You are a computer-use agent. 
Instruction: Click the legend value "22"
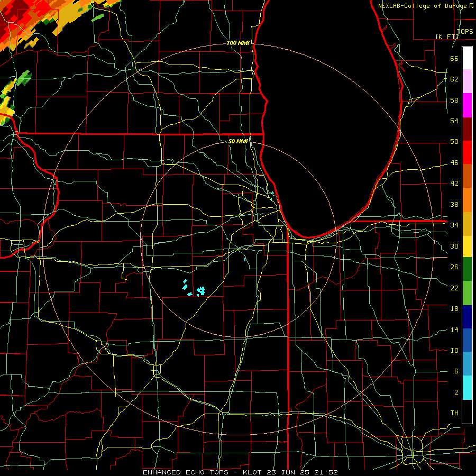click(454, 288)
